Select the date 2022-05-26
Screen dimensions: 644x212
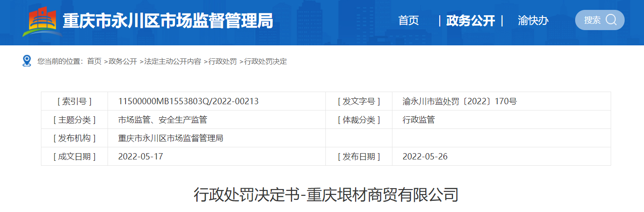click(425, 157)
